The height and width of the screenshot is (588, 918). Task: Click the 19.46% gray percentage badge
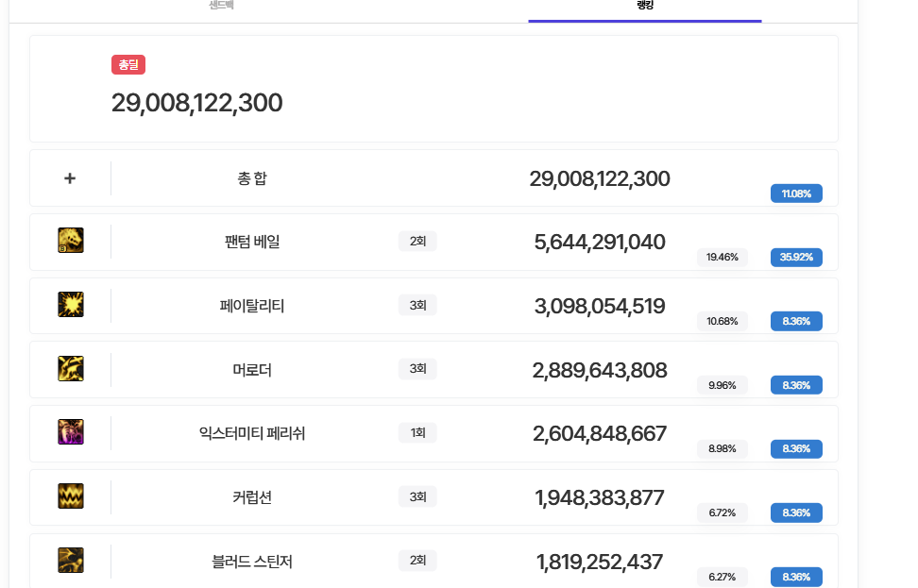(722, 257)
